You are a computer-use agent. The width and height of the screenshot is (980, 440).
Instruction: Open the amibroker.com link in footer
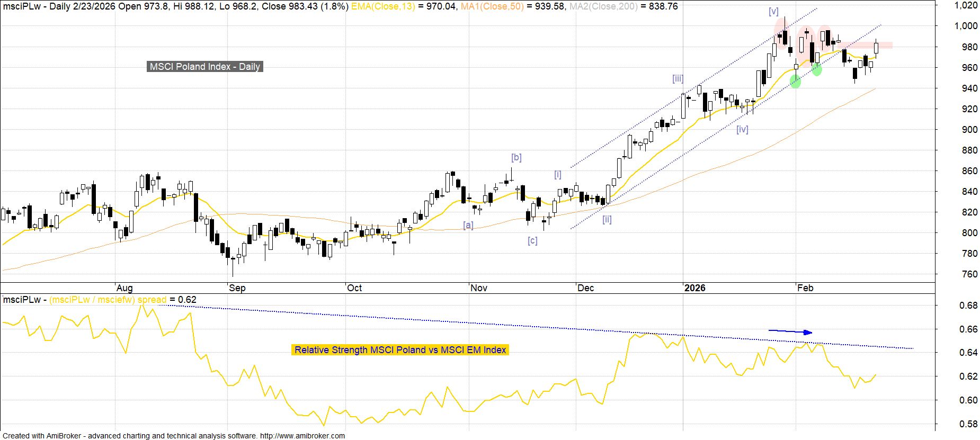[x=302, y=436]
